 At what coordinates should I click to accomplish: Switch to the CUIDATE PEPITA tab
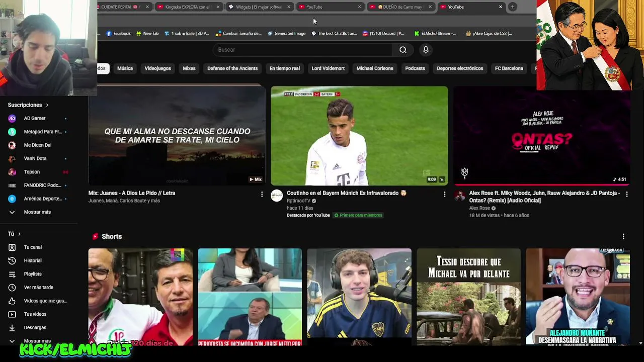[124, 7]
